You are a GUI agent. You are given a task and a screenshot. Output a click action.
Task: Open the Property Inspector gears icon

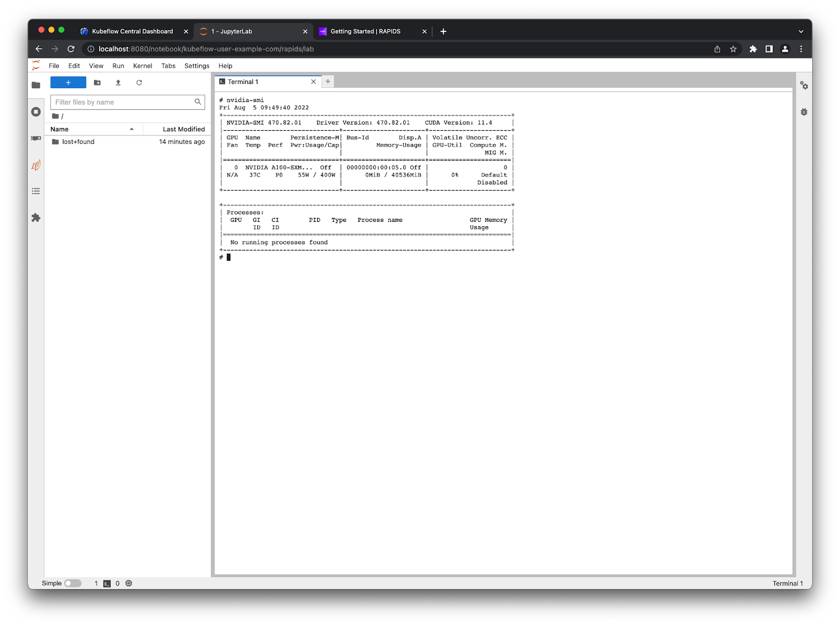[x=804, y=86]
